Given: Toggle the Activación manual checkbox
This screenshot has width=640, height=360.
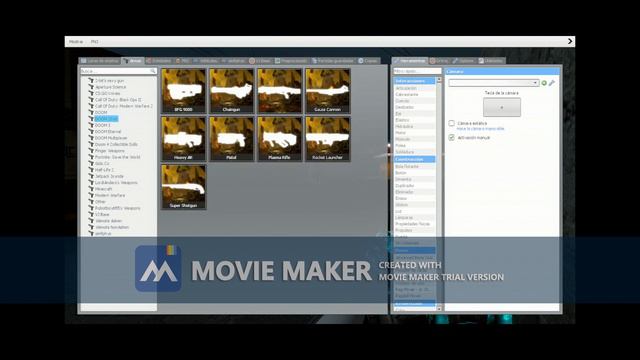Looking at the screenshot, I should point(451,138).
